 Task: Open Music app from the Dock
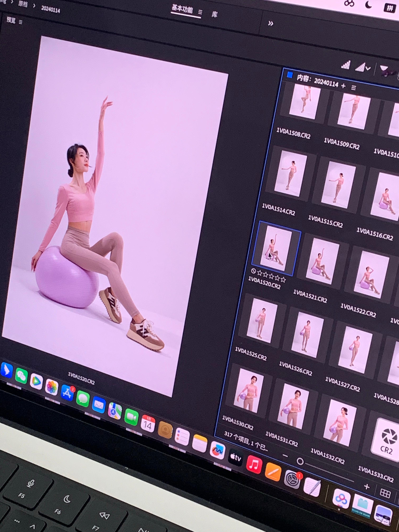tap(254, 464)
